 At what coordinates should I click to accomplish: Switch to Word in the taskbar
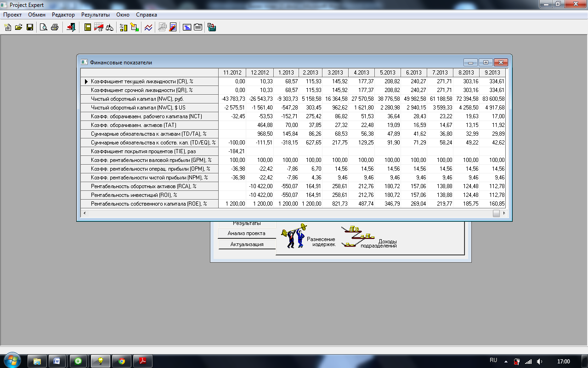(57, 361)
